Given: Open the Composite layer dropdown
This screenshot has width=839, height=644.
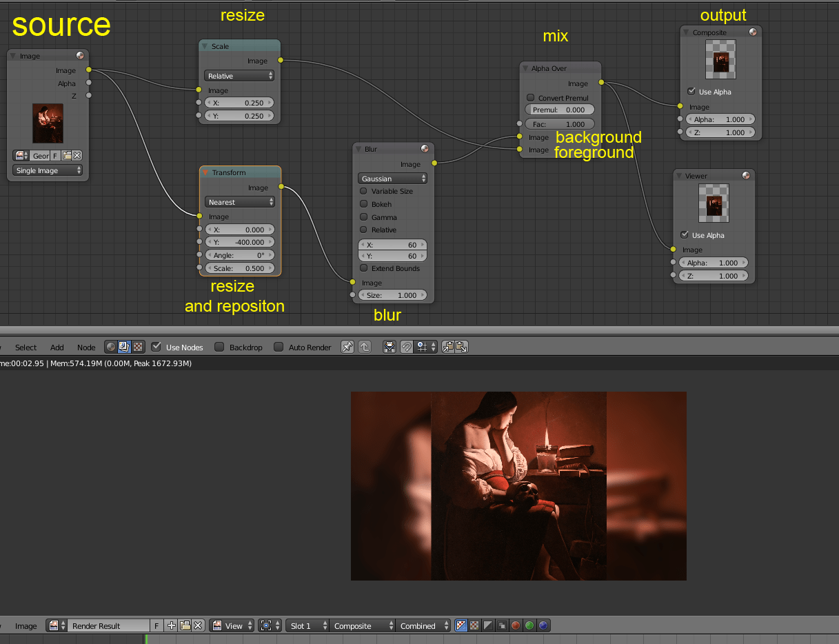Looking at the screenshot, I should pyautogui.click(x=363, y=625).
